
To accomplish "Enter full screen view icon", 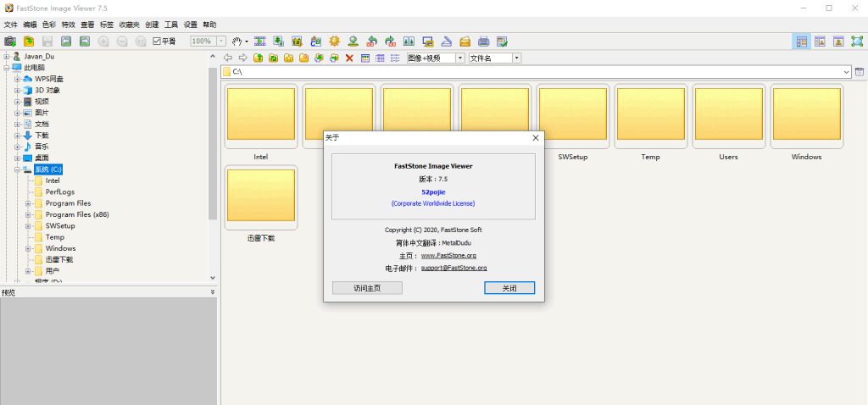I will [x=858, y=41].
